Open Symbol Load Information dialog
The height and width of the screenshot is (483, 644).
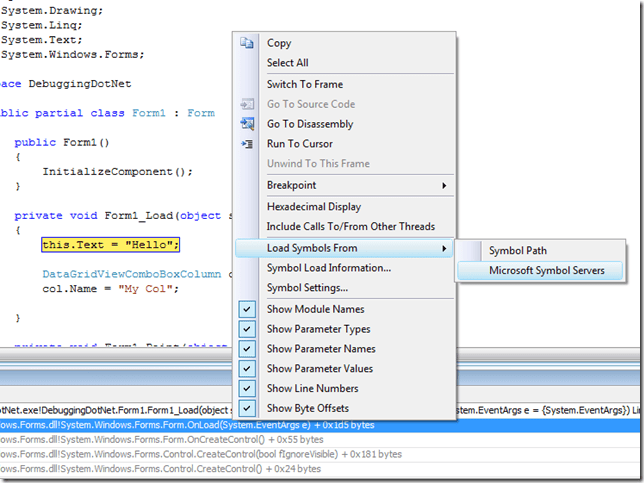(x=328, y=268)
